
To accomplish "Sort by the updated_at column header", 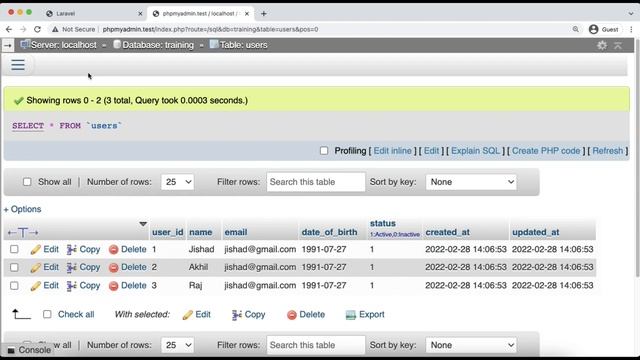I will (x=536, y=232).
